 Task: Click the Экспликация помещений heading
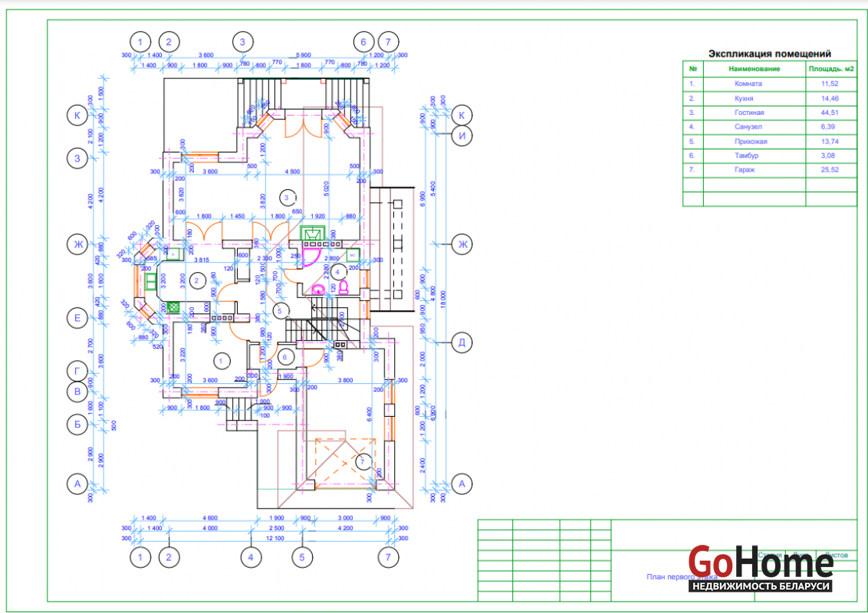pyautogui.click(x=769, y=54)
